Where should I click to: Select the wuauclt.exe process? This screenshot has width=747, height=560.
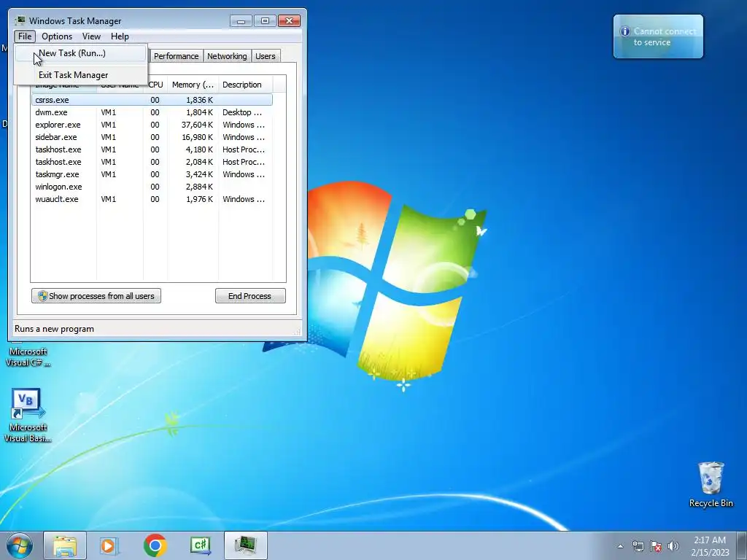click(x=152, y=199)
